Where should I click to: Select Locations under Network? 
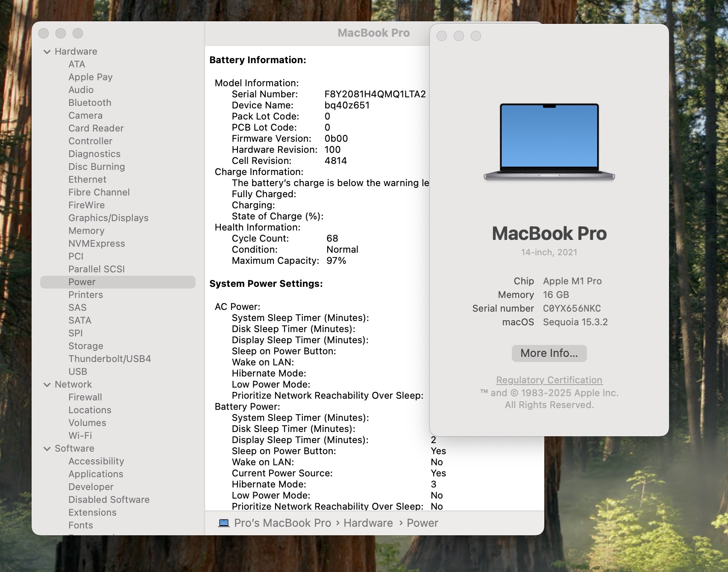point(90,410)
